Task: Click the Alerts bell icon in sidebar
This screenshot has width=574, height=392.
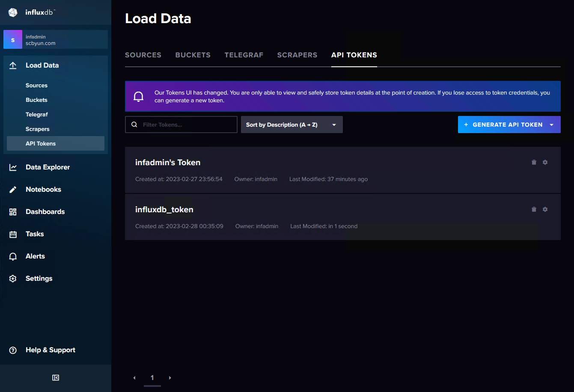Action: point(13,256)
